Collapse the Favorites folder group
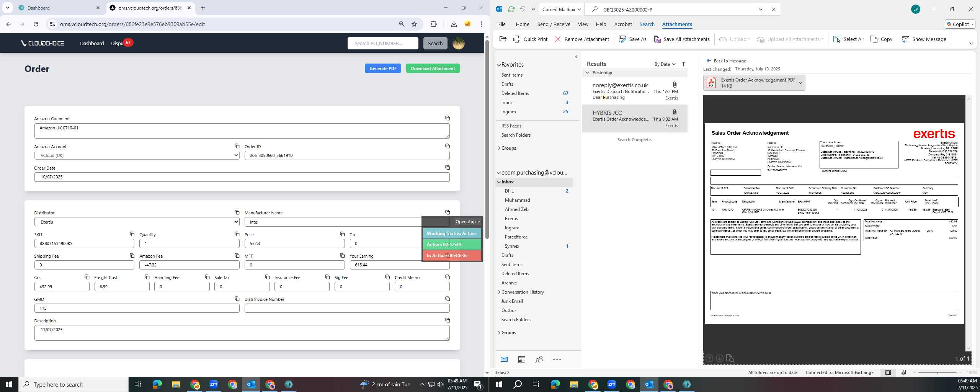Image resolution: width=980 pixels, height=392 pixels. point(499,65)
